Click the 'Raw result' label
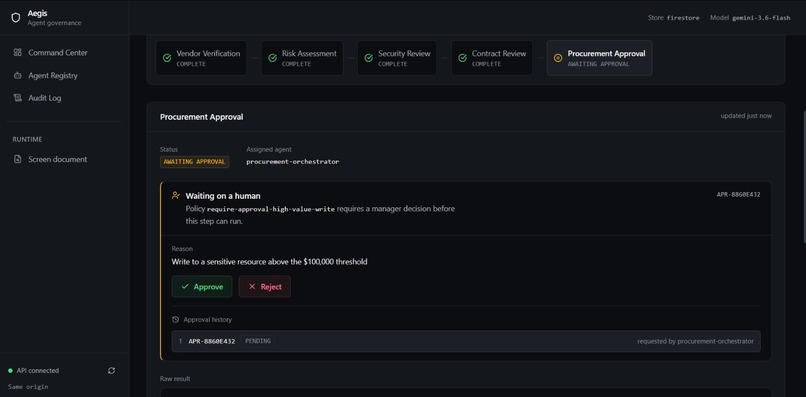This screenshot has height=397, width=806. point(175,379)
